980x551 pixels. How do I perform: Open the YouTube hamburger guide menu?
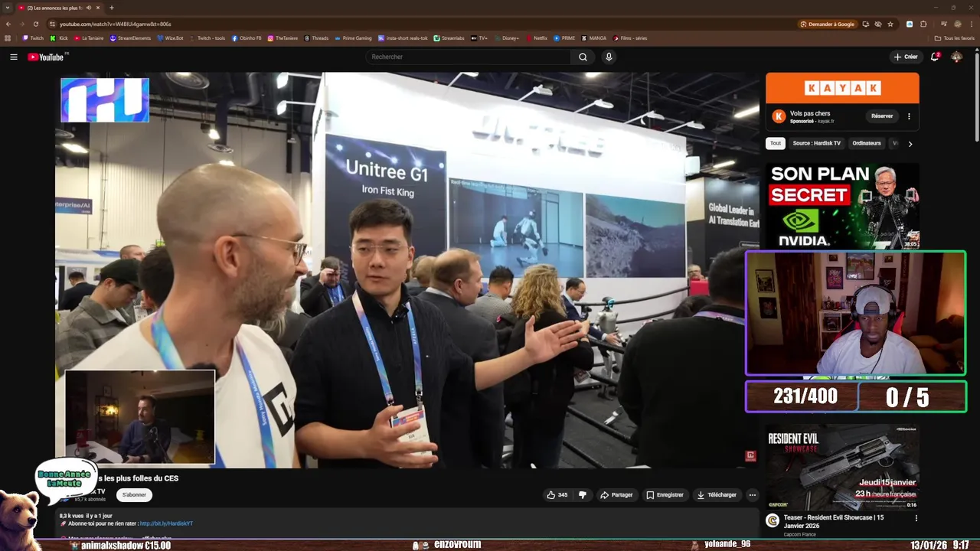tap(13, 57)
